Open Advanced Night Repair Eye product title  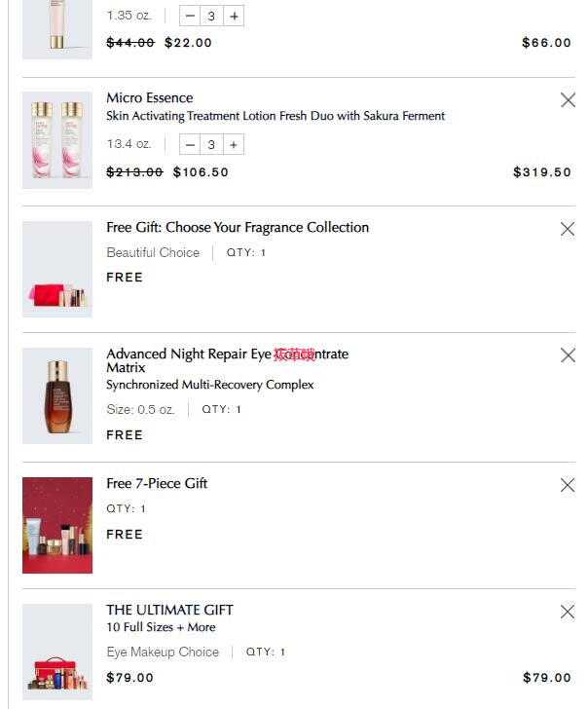[x=226, y=354]
